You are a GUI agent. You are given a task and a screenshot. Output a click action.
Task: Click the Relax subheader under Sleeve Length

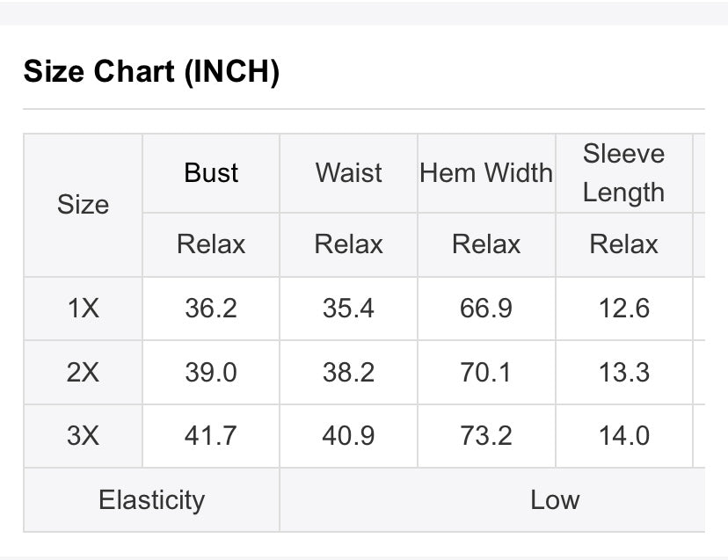pos(624,244)
